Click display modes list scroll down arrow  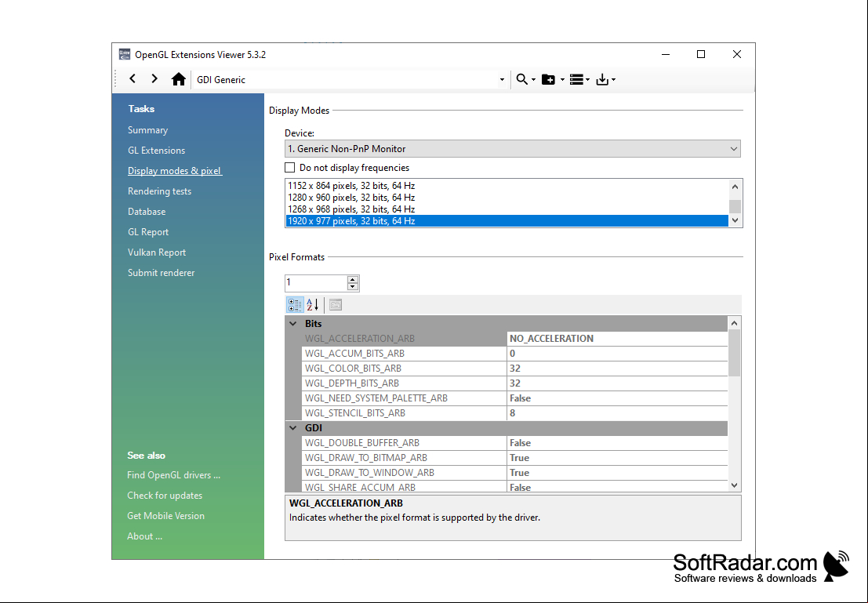pos(735,220)
